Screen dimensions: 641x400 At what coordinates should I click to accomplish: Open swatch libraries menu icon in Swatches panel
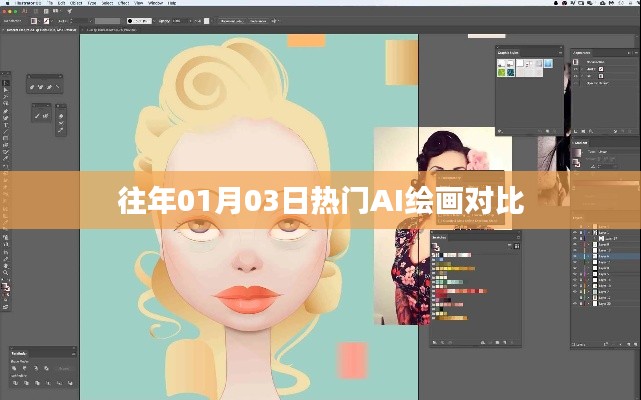click(x=435, y=342)
